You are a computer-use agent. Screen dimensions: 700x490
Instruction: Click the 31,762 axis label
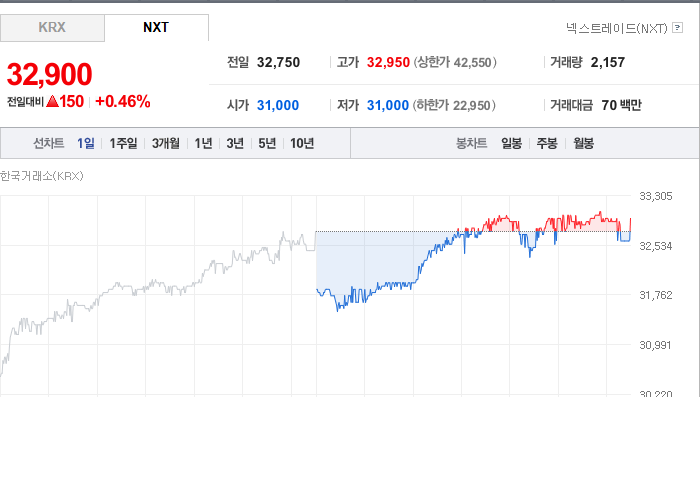[x=655, y=295]
